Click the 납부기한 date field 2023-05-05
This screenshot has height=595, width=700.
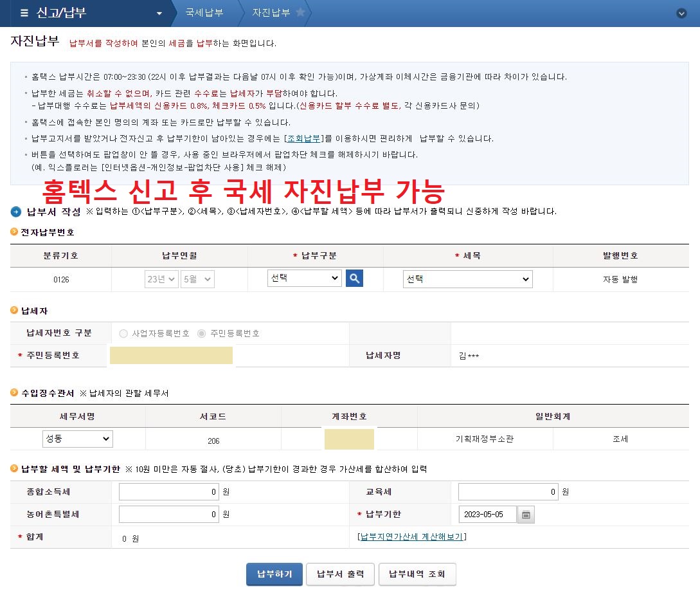click(x=487, y=515)
